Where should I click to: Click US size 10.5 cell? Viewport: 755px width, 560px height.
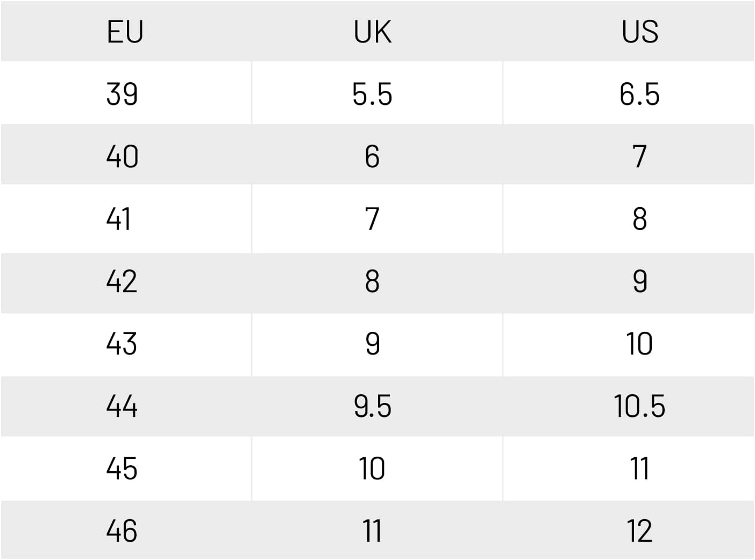click(639, 406)
